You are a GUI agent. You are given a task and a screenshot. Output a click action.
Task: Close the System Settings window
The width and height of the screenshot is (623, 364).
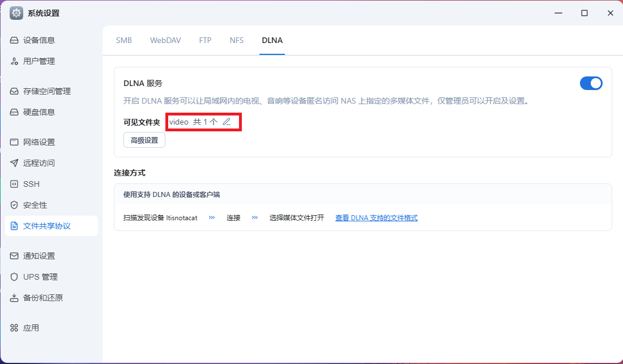click(x=611, y=13)
